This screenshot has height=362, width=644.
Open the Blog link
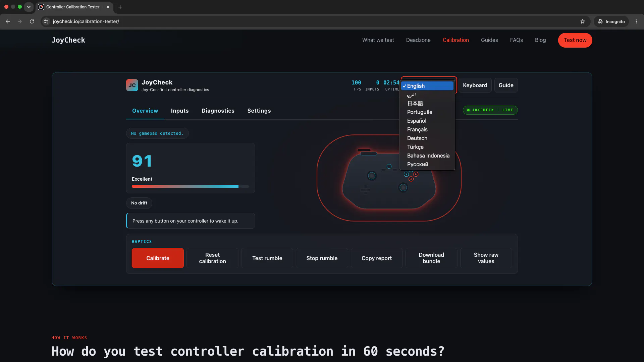click(x=540, y=40)
